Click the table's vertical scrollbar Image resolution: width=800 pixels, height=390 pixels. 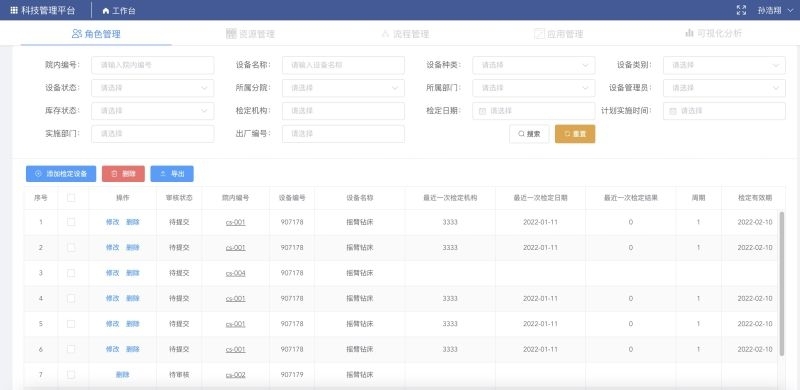pos(782,283)
